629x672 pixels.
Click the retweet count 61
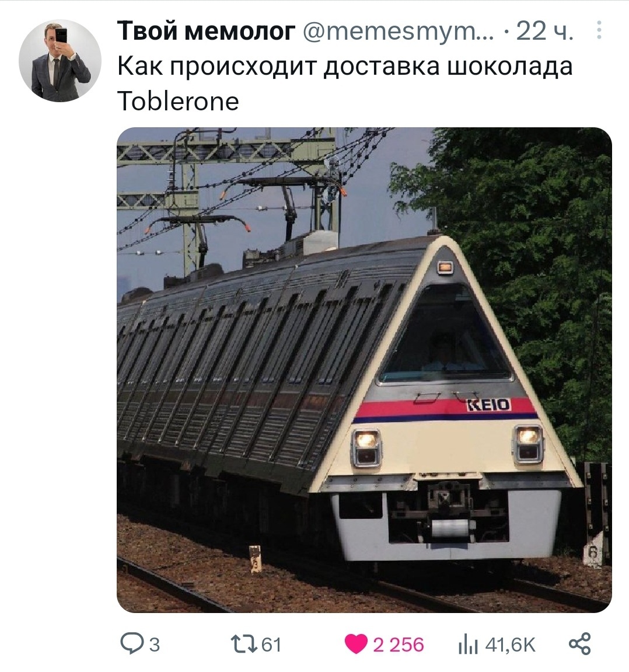(271, 645)
